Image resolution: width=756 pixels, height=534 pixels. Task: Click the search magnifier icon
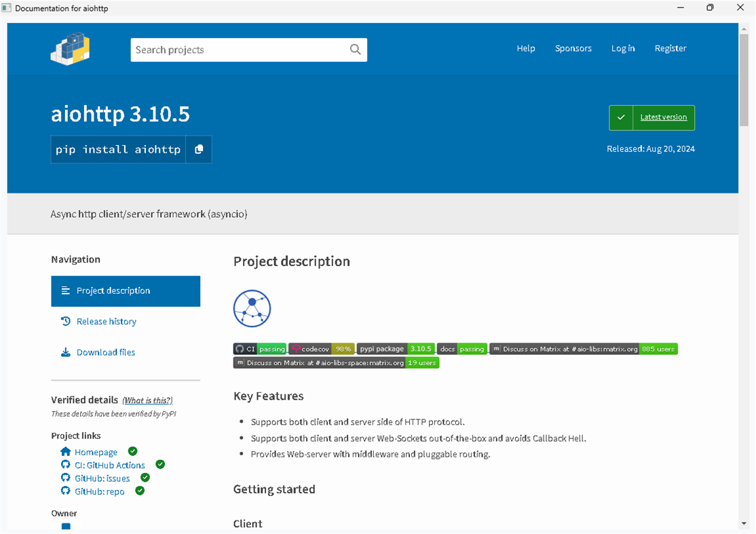[356, 50]
